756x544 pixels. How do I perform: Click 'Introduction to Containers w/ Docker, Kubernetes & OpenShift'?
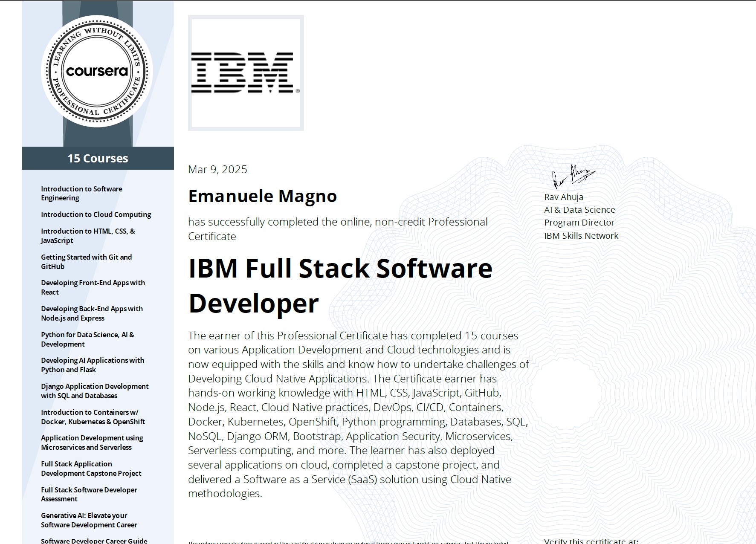[x=93, y=417]
